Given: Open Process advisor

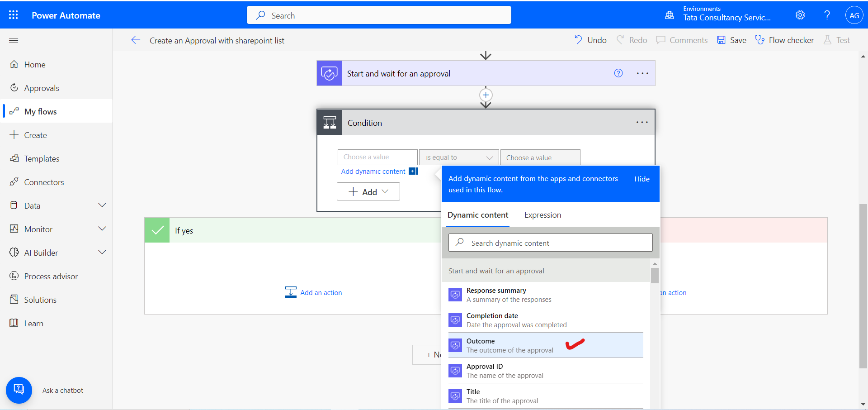Looking at the screenshot, I should (51, 276).
